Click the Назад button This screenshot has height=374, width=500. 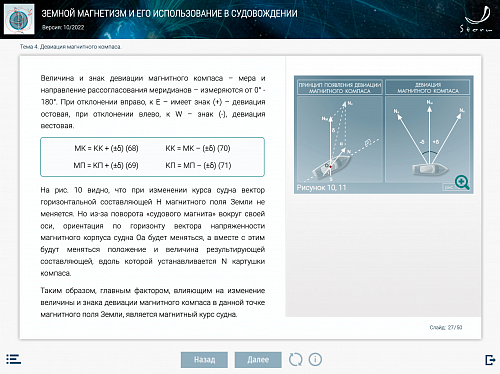coord(204,360)
